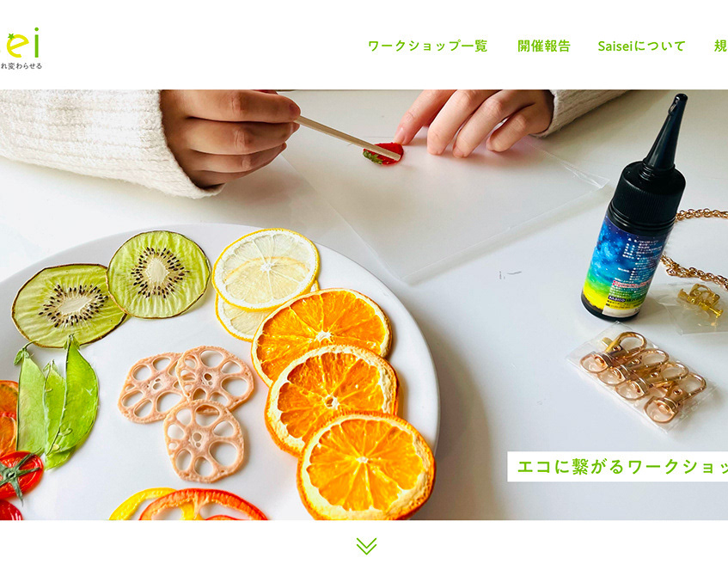Click the lowest lotus root slice
Viewport: 728px width, 570px height.
(x=204, y=440)
